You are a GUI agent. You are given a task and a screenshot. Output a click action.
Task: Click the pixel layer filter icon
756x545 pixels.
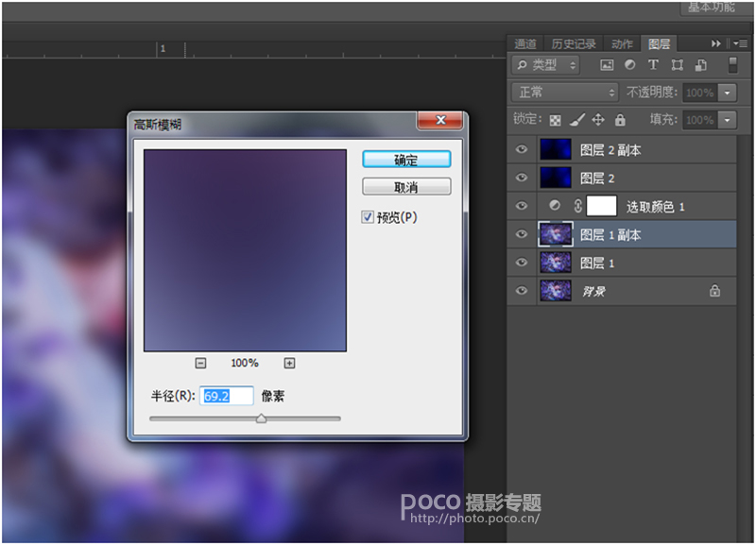click(x=607, y=65)
